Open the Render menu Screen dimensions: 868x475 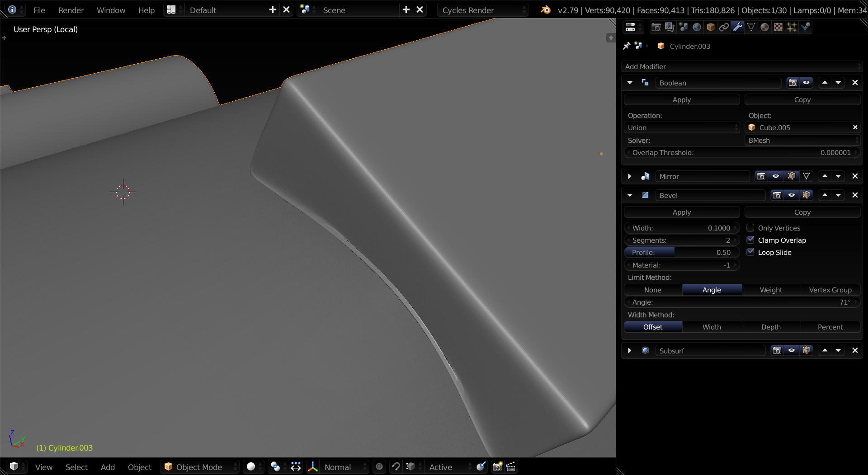(71, 10)
